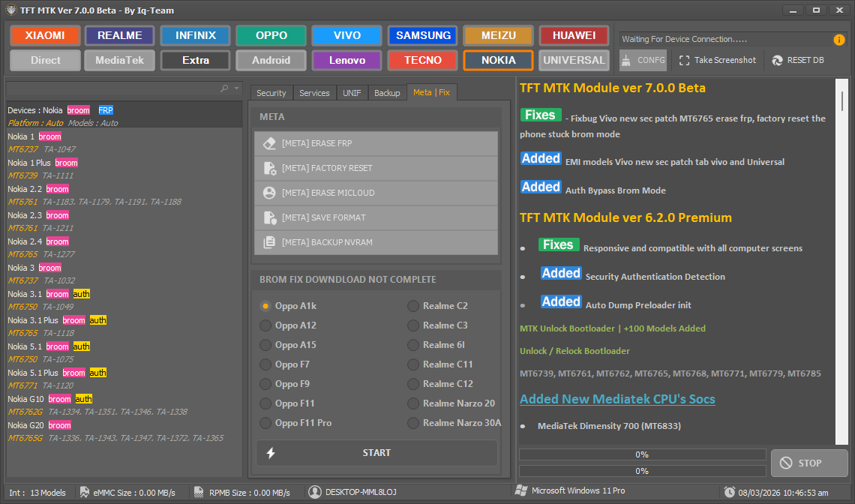
Task: Choose Oppo F11 Pro model option
Action: click(265, 422)
